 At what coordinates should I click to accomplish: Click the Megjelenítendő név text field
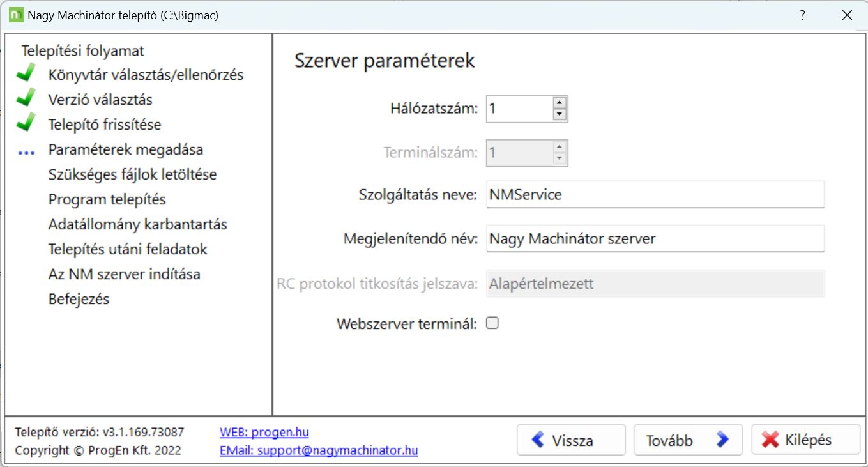click(x=655, y=240)
